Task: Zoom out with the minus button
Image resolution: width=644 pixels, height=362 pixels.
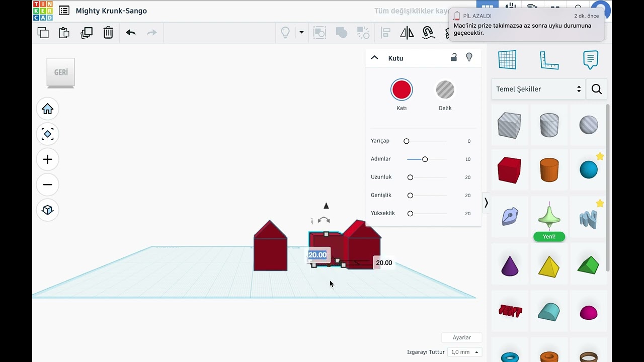Action: 48,185
